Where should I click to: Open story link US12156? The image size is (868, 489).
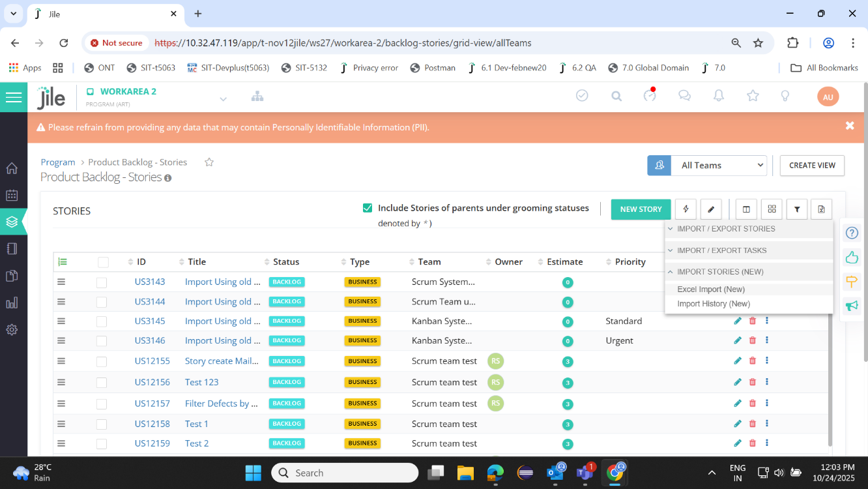tap(152, 382)
